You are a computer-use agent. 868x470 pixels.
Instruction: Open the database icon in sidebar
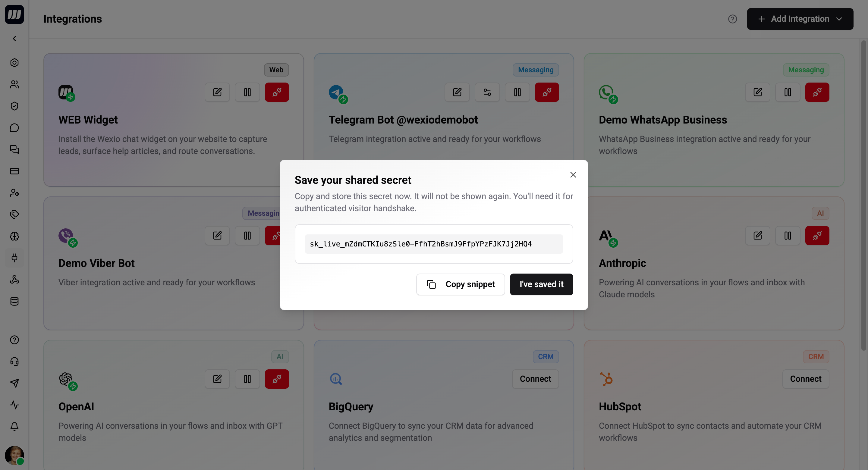[x=14, y=301]
